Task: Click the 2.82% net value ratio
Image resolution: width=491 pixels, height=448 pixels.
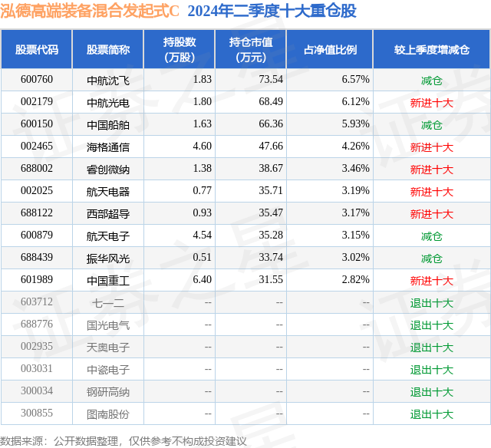Action: [355, 279]
